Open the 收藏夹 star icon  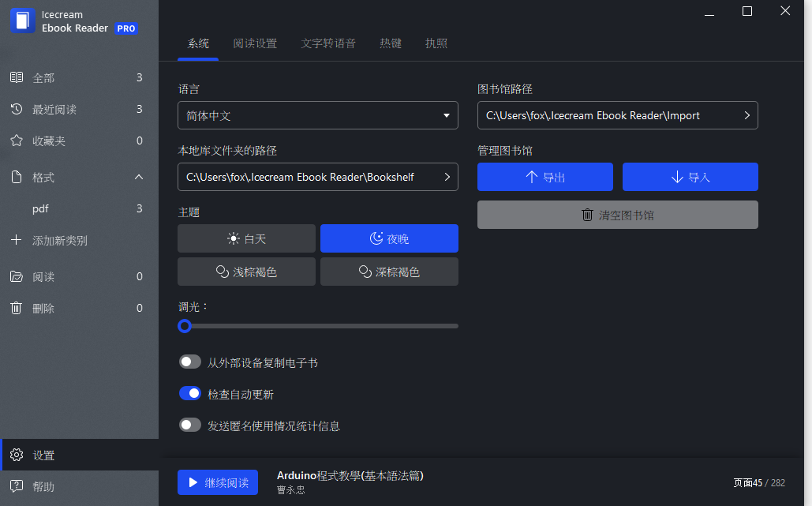pyautogui.click(x=17, y=141)
